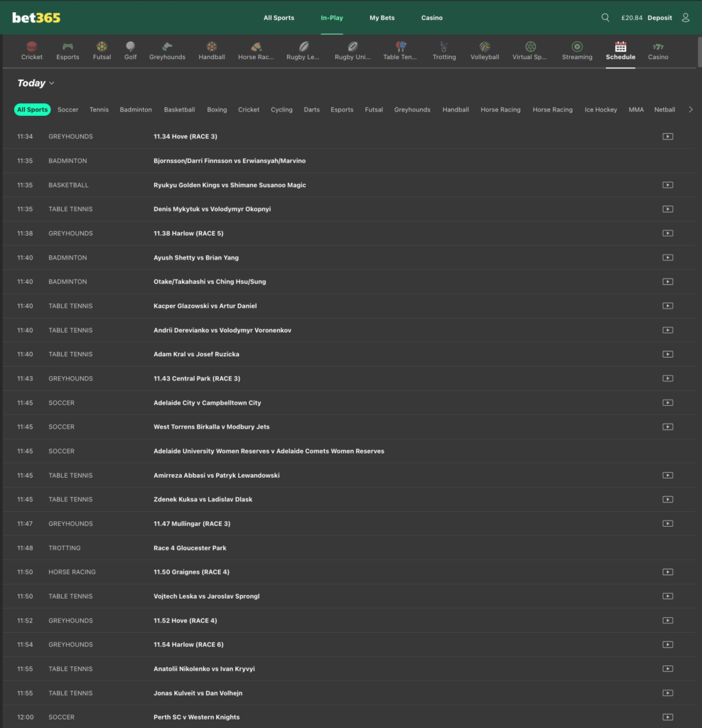Image resolution: width=702 pixels, height=728 pixels.
Task: Open Casino top navigation tab
Action: [x=431, y=18]
